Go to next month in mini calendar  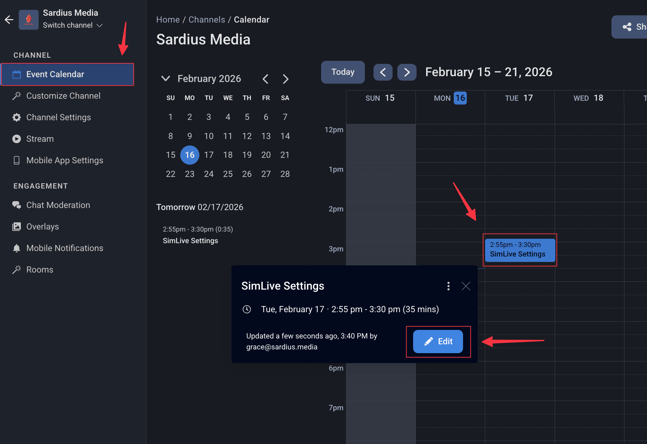pyautogui.click(x=285, y=78)
